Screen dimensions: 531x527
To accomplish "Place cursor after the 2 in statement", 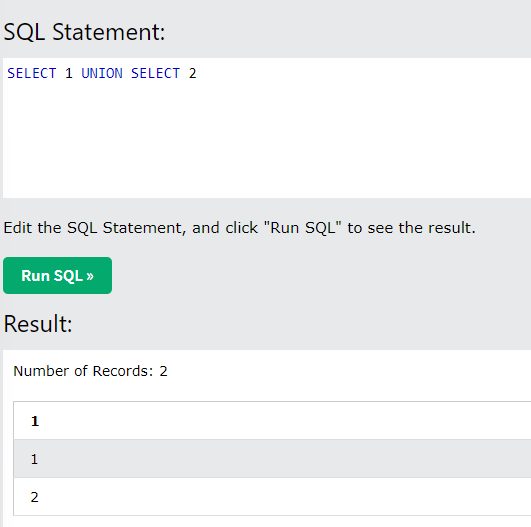I will (197, 73).
